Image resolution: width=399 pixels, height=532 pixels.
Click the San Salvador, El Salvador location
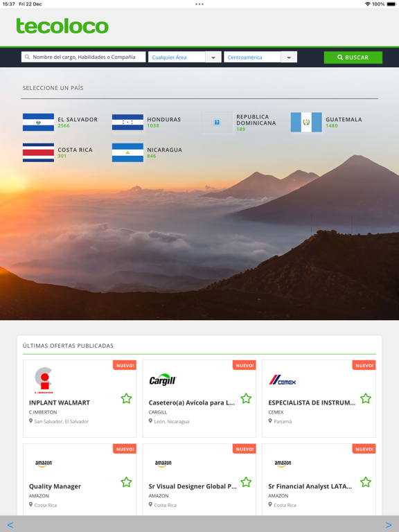(62, 421)
